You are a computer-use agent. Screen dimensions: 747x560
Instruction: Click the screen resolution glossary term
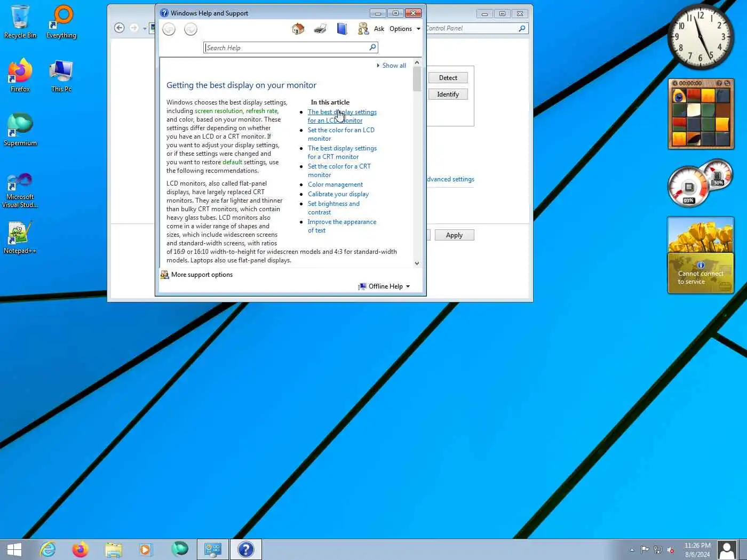(219, 111)
